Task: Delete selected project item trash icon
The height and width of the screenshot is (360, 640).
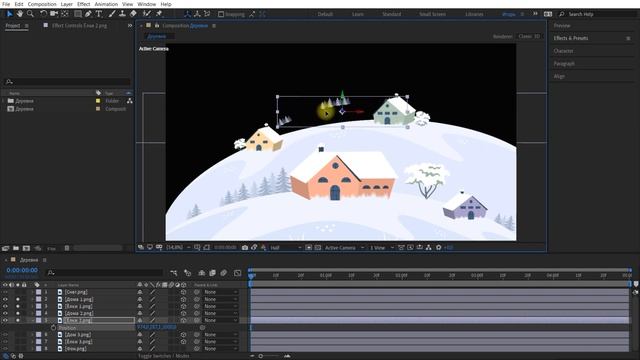Action: (67, 248)
